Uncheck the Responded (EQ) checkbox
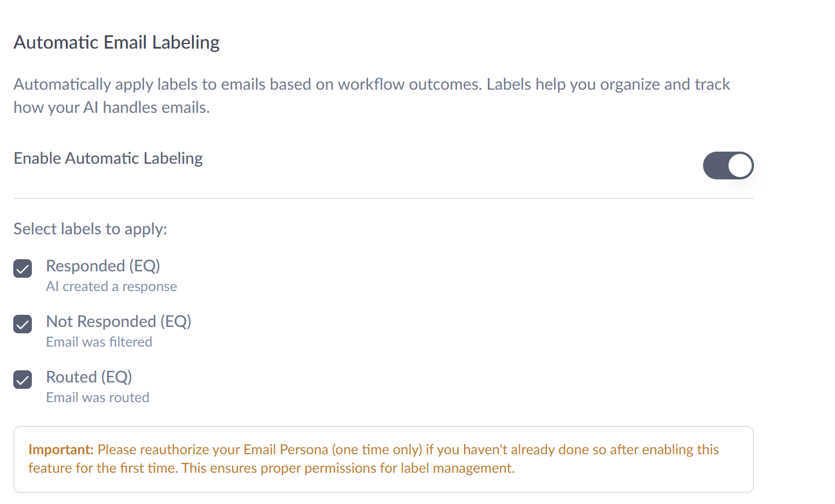This screenshot has width=835, height=504. point(23,268)
